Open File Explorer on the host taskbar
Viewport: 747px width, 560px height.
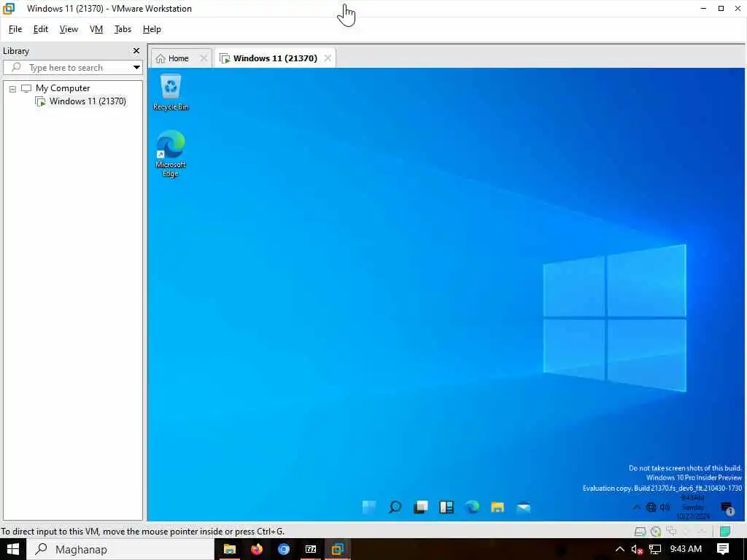point(230,549)
